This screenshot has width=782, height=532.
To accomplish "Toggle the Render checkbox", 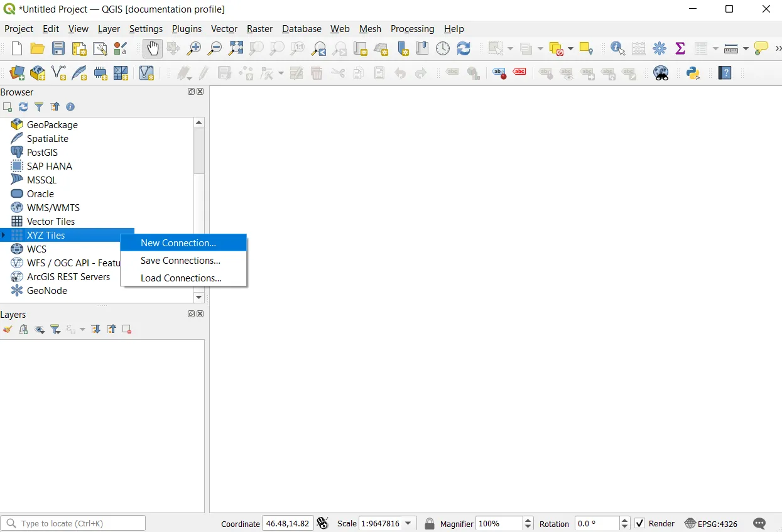I will click(640, 523).
